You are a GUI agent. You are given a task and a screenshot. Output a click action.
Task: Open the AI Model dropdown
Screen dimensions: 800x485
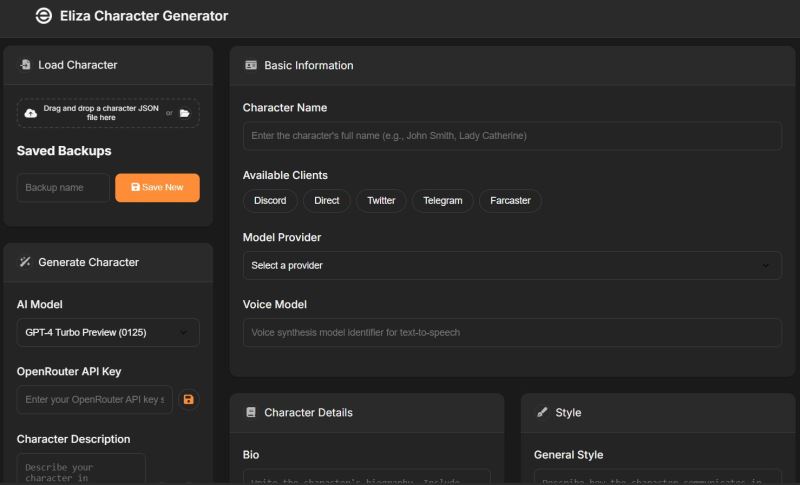tap(108, 332)
